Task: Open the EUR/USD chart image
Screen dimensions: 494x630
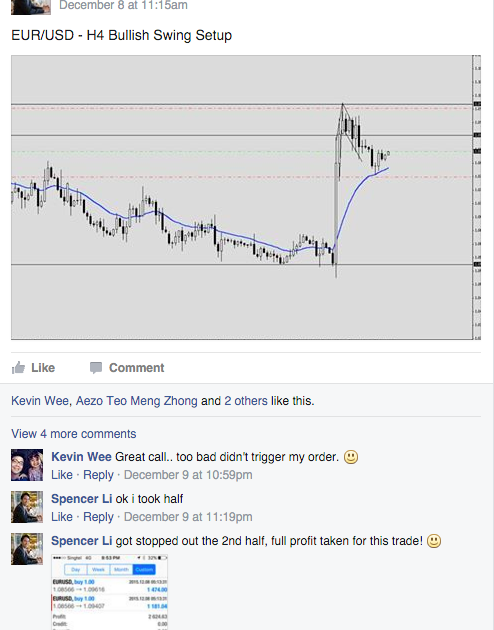Action: point(246,197)
